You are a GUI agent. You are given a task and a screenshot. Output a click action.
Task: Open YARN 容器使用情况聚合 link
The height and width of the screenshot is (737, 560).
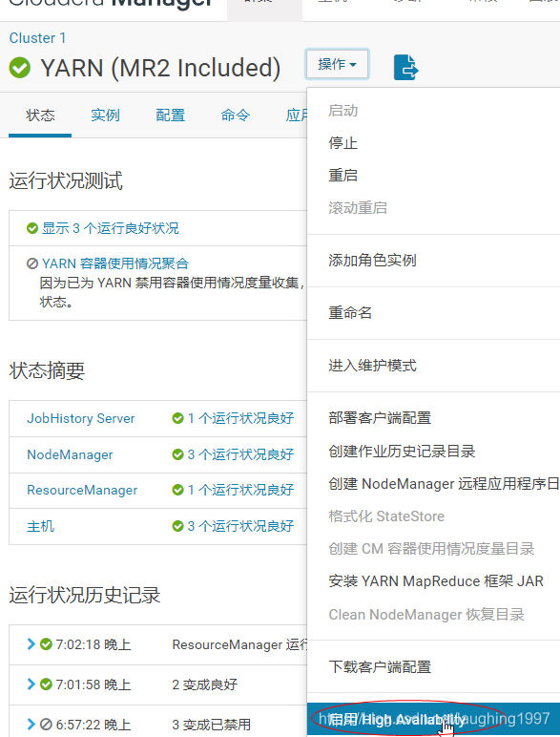click(x=115, y=263)
